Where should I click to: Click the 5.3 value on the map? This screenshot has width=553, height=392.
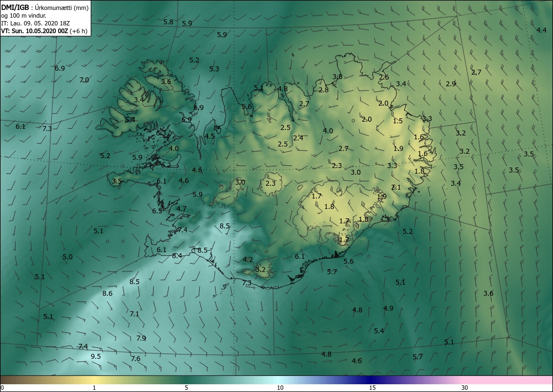214,69
